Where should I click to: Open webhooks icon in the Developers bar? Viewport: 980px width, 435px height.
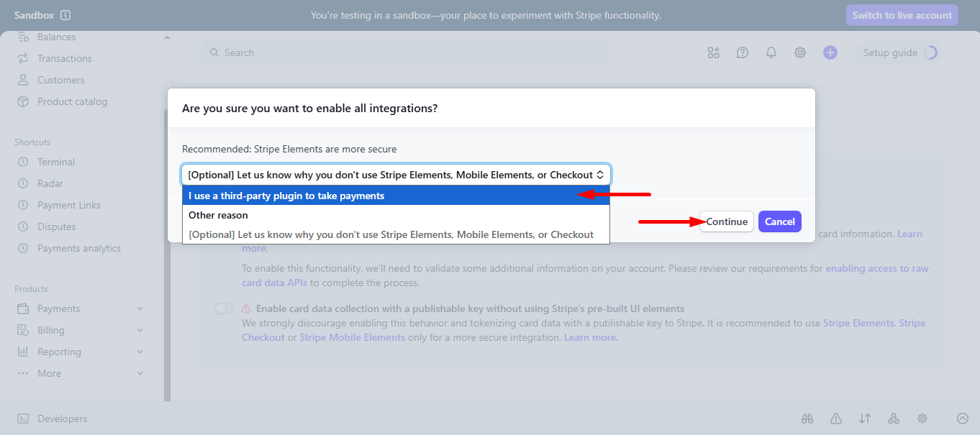[x=893, y=418]
